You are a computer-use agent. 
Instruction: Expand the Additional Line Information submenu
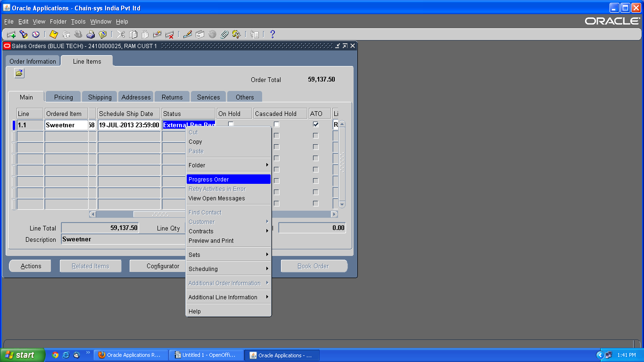click(x=229, y=297)
